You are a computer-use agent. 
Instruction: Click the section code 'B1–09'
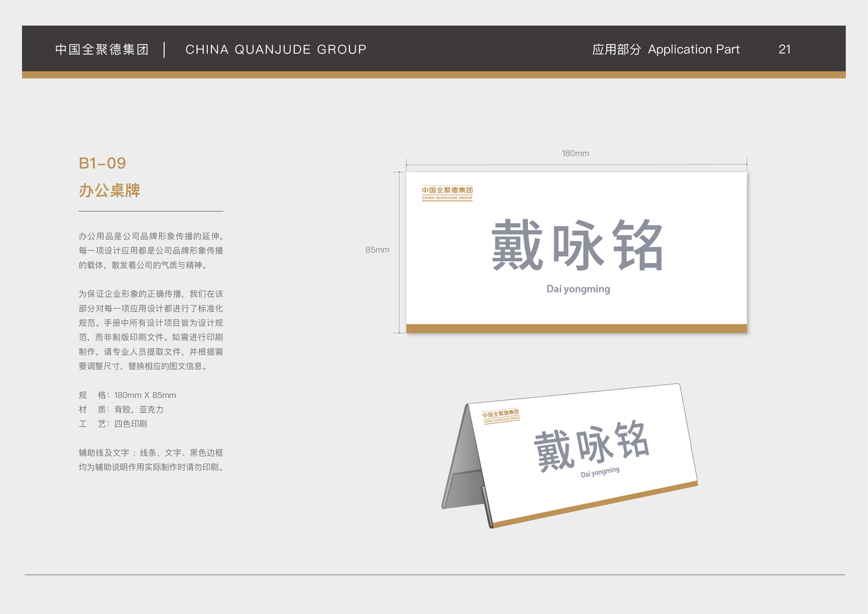[102, 163]
